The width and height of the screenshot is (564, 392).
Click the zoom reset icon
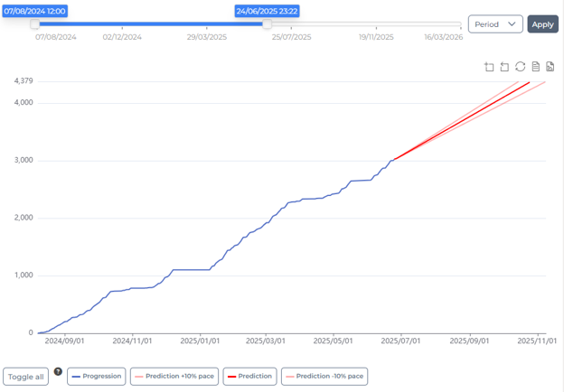(504, 67)
